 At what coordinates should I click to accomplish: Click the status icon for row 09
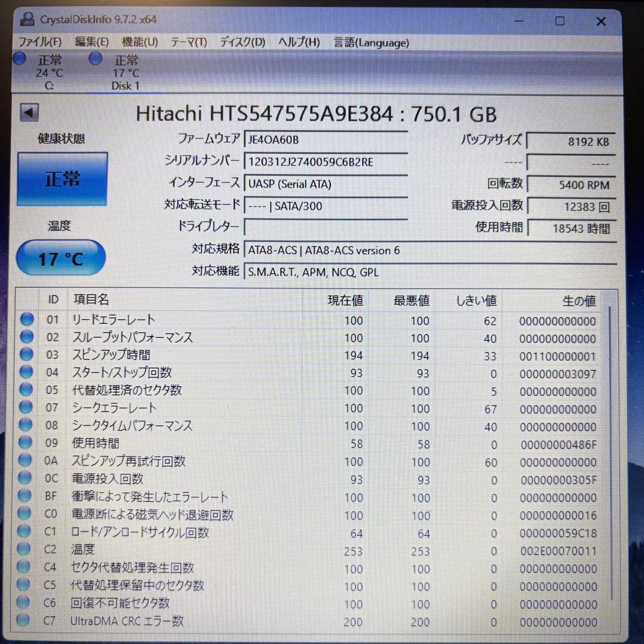26,442
